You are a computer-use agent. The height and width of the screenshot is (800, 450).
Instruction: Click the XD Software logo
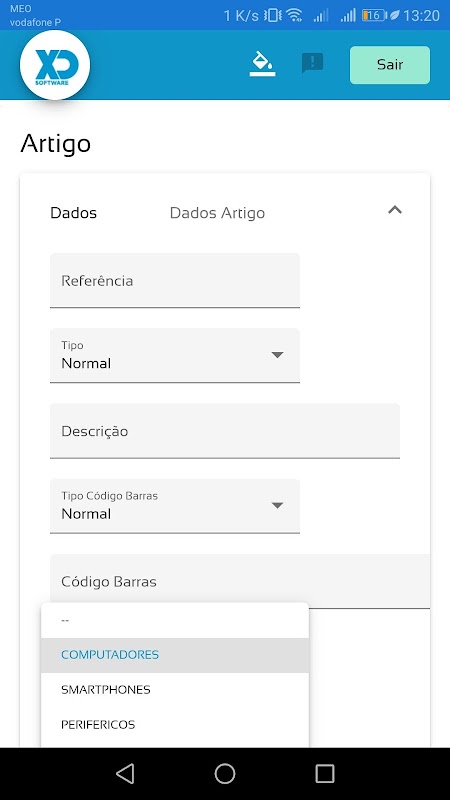click(55, 65)
